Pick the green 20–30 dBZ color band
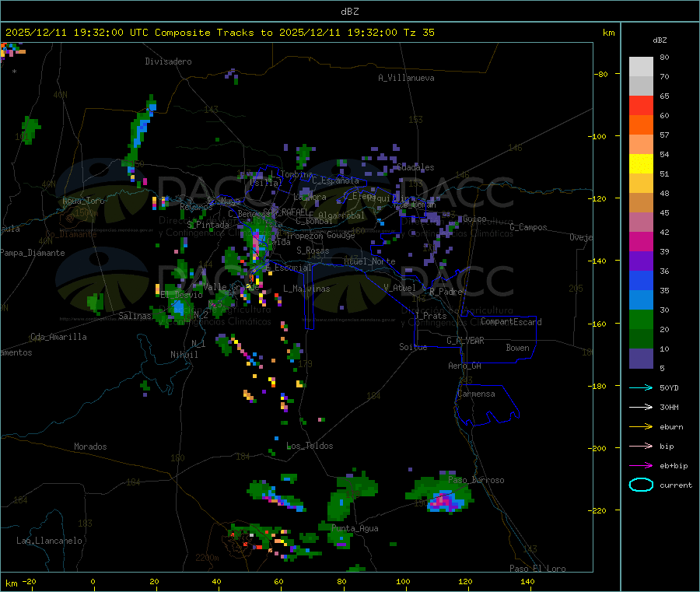 [x=641, y=320]
